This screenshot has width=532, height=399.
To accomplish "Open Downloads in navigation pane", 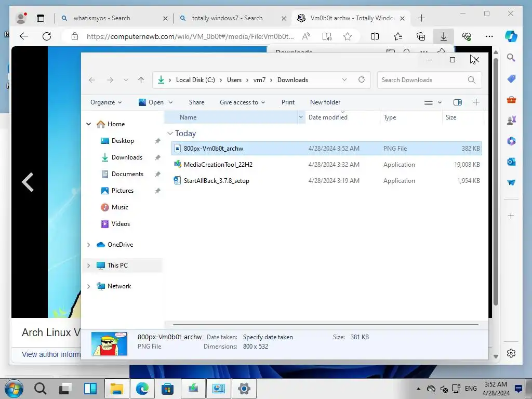I will pyautogui.click(x=127, y=157).
